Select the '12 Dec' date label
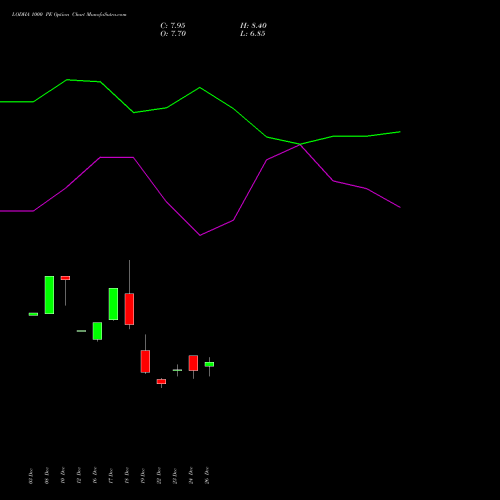 coord(79,475)
